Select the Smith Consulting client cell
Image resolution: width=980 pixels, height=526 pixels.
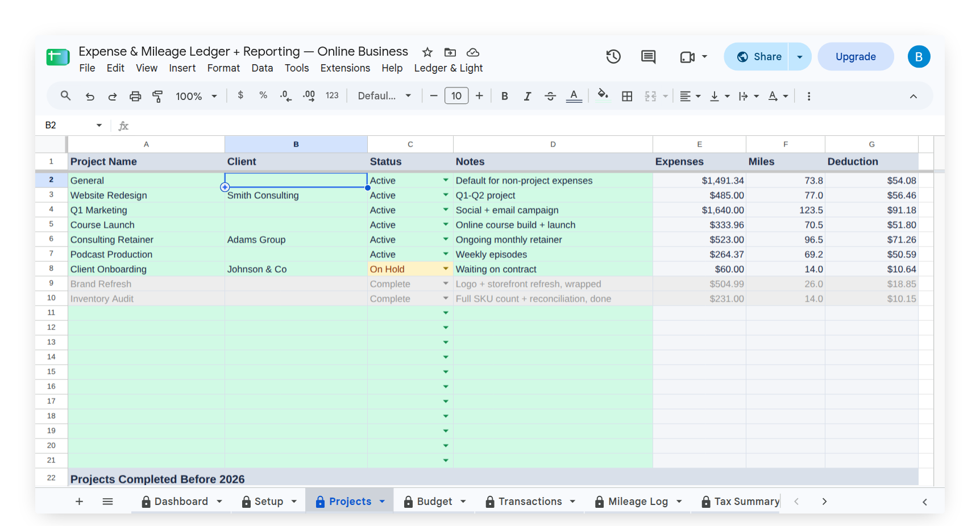pyautogui.click(x=296, y=195)
